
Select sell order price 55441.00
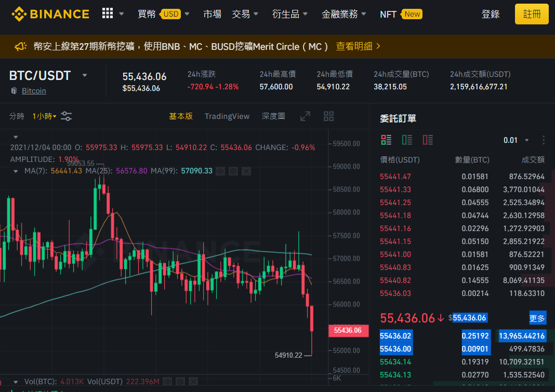pyautogui.click(x=395, y=254)
